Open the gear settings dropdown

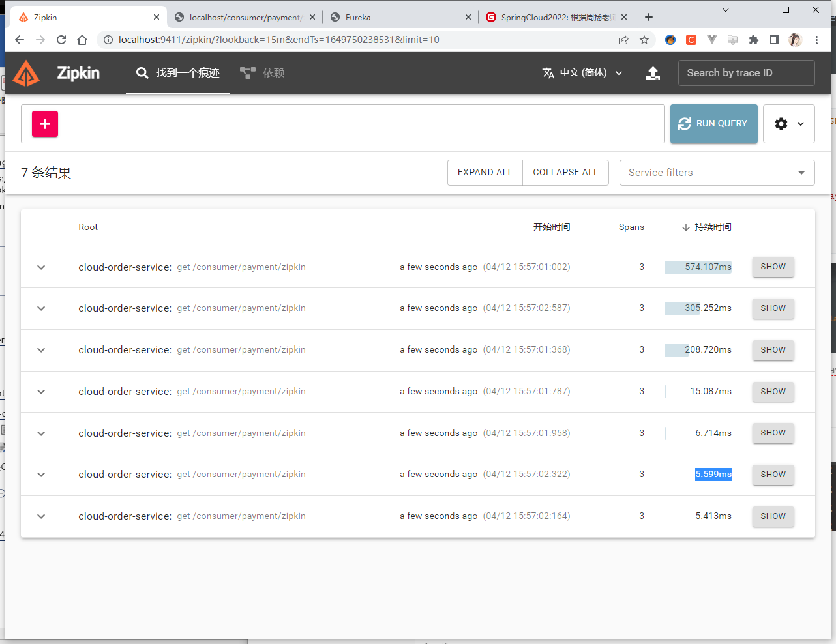(789, 124)
